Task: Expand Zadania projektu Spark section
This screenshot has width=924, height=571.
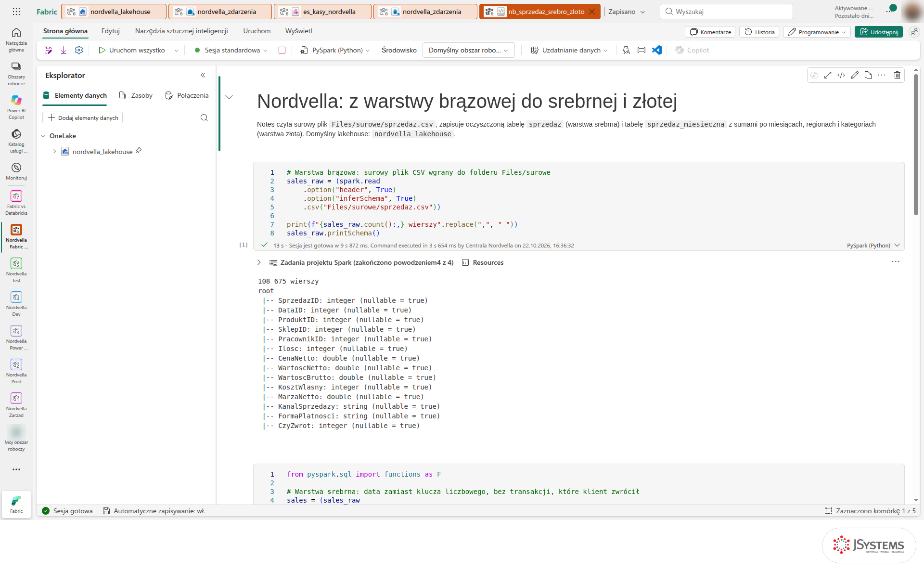Action: [x=259, y=262]
